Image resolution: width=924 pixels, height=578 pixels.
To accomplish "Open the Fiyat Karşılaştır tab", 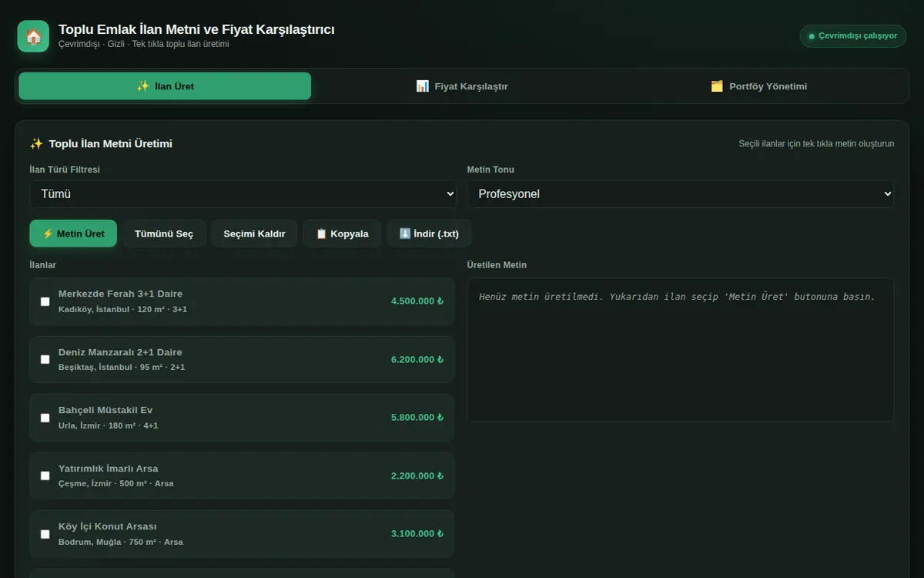I will tap(462, 86).
